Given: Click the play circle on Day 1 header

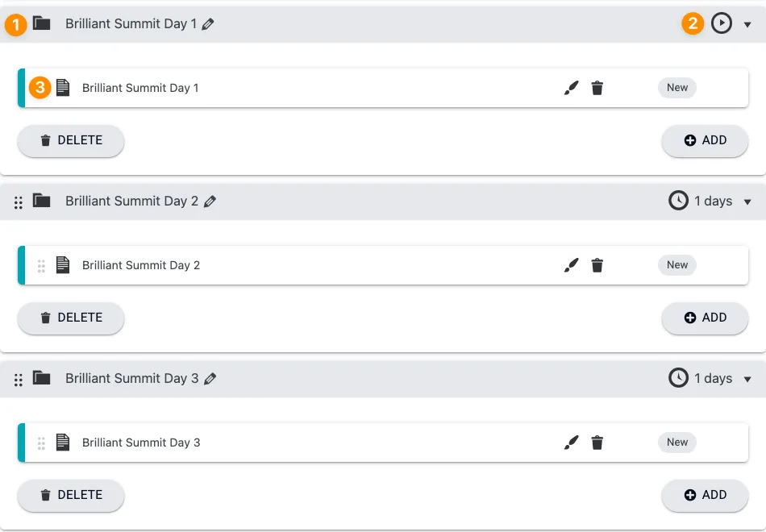Looking at the screenshot, I should 720,23.
